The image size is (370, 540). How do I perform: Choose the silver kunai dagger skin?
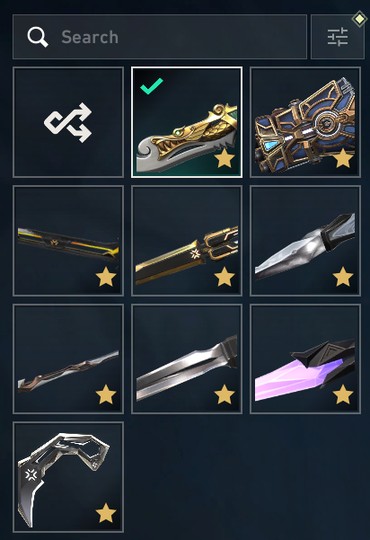pyautogui.click(x=305, y=241)
